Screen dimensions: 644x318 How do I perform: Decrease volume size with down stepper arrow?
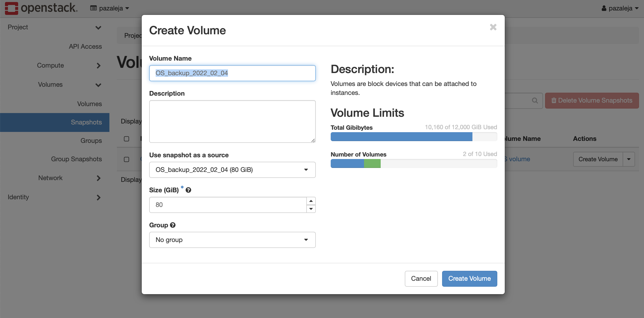[x=311, y=209]
